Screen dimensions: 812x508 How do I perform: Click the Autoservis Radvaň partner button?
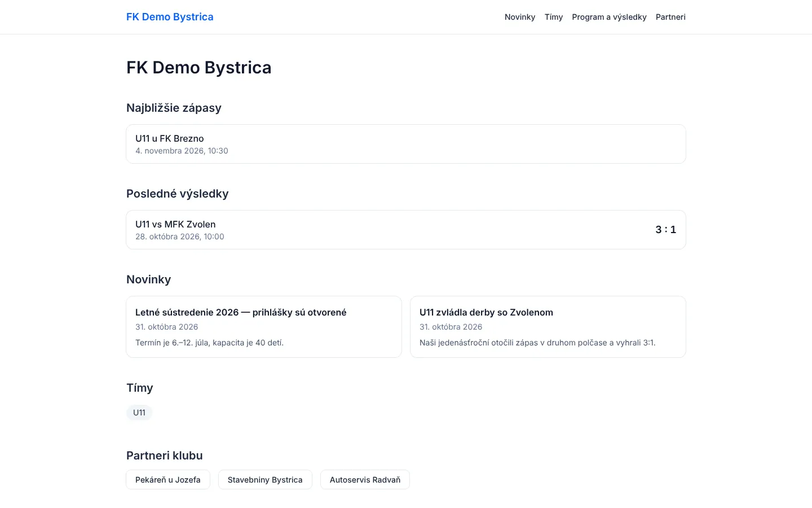365,480
